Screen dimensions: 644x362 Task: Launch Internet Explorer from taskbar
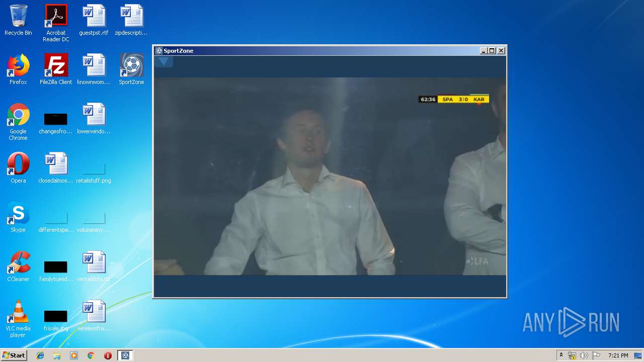tap(40, 355)
